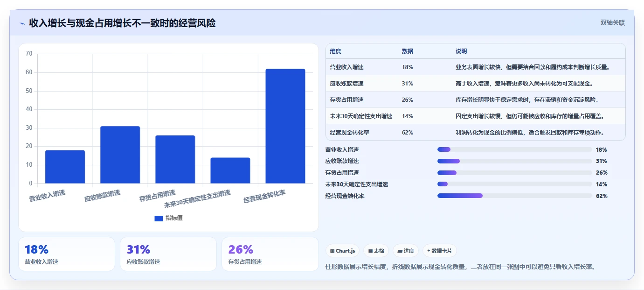Screen dimensions: 644x290
Task: Click the 双轴关联 label in the header
Action: (x=612, y=22)
